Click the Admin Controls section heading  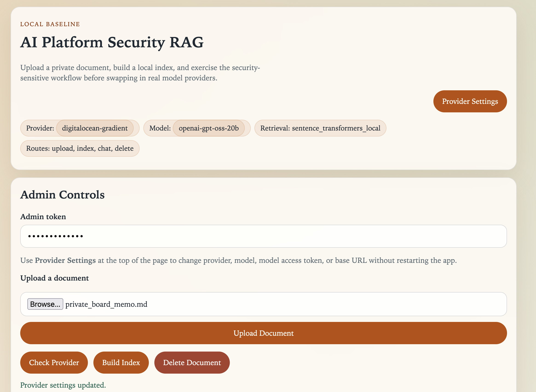coord(62,195)
